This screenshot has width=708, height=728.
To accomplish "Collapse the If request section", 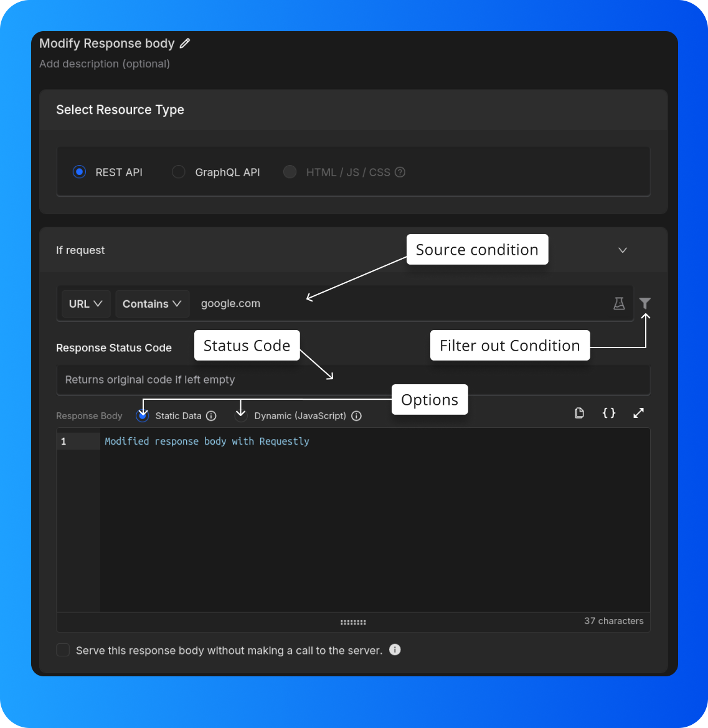I will coord(622,250).
